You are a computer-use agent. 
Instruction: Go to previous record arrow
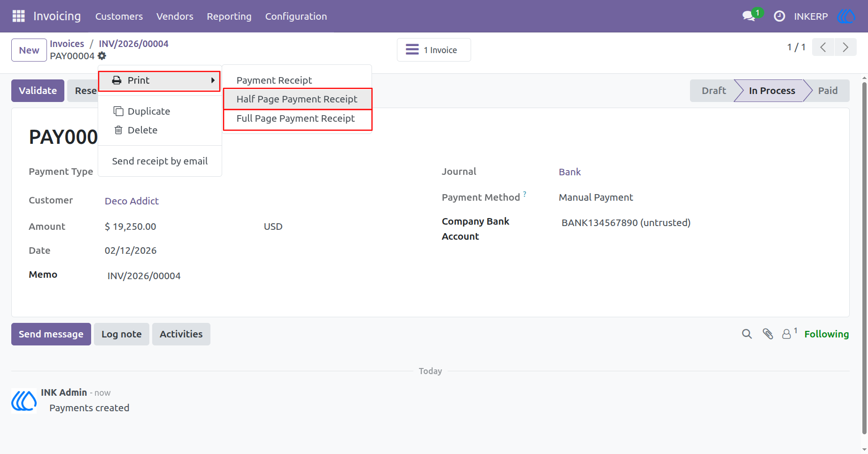coord(823,47)
